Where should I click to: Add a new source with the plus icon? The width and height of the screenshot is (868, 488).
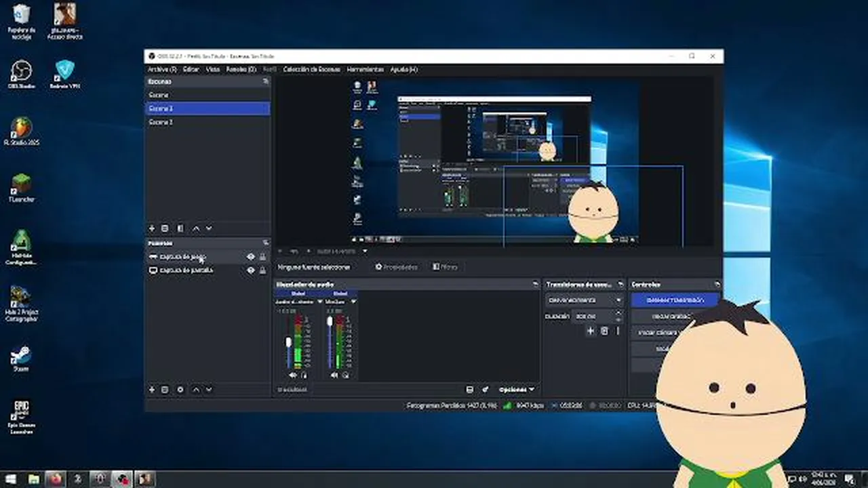[152, 390]
